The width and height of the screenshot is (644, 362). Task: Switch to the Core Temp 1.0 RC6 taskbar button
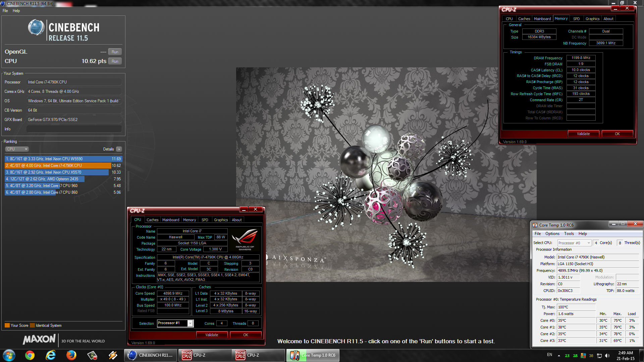[x=313, y=355]
